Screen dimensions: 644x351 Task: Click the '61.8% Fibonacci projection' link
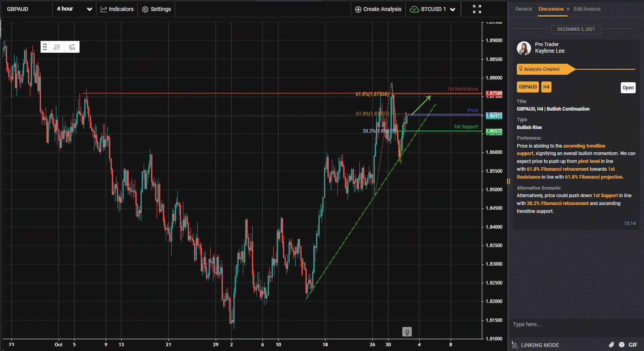(594, 177)
